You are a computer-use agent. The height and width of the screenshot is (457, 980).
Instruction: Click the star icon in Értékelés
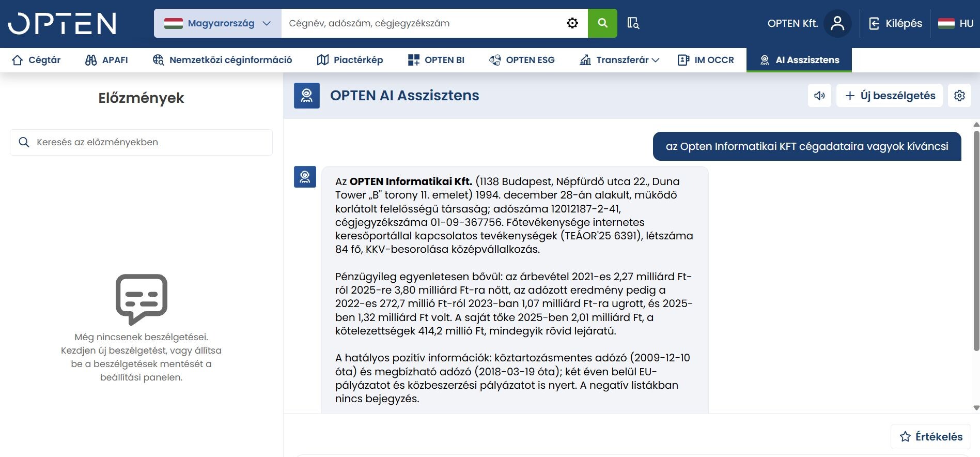(905, 437)
